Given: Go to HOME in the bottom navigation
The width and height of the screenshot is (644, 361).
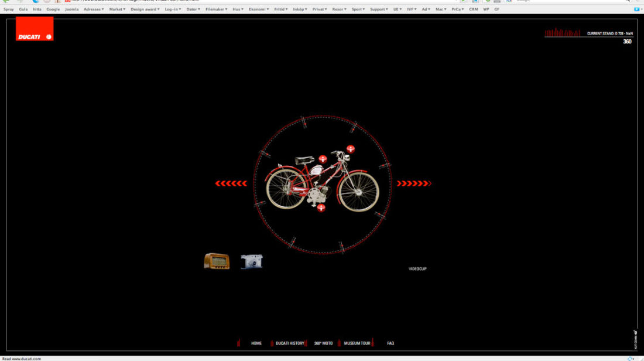Looking at the screenshot, I should coord(256,343).
